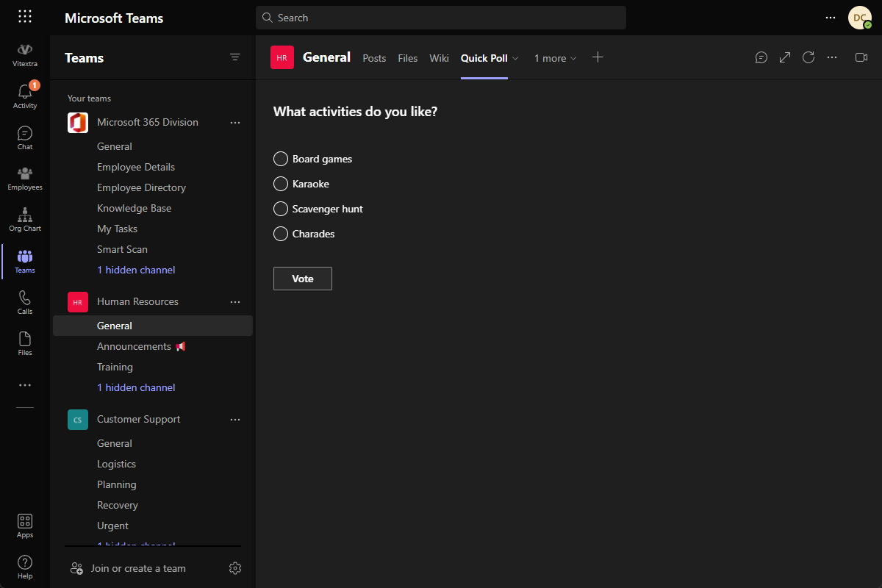Viewport: 882px width, 588px height.
Task: Click the Microsoft 365 Division team name
Action: tap(148, 123)
